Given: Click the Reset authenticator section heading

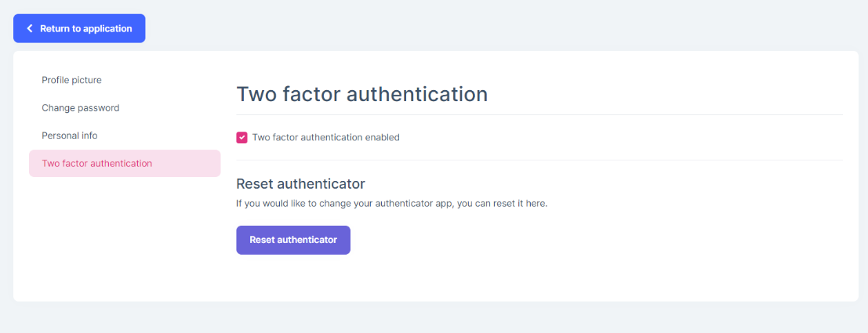Looking at the screenshot, I should 300,184.
